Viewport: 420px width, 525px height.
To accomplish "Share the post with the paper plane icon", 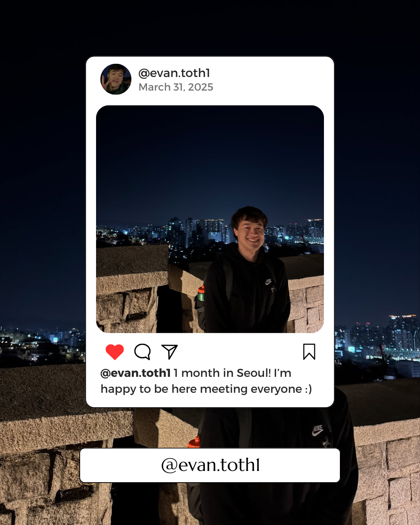I will point(170,352).
